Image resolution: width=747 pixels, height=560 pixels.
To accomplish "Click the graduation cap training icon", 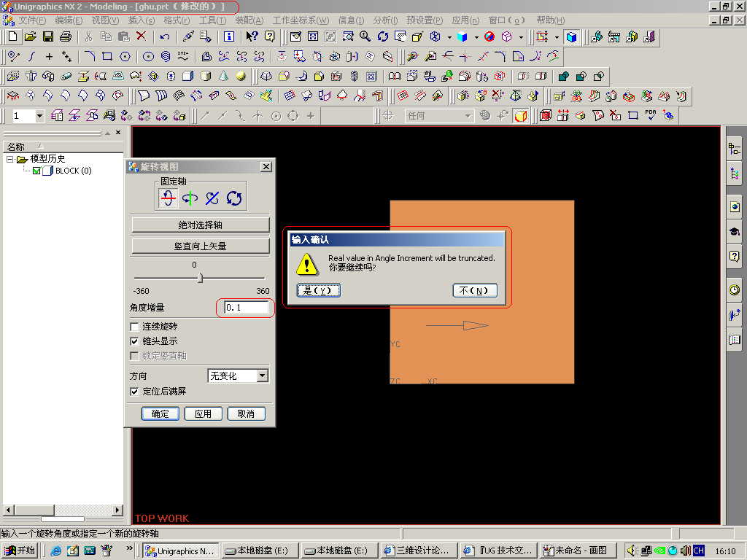I will coord(734,231).
